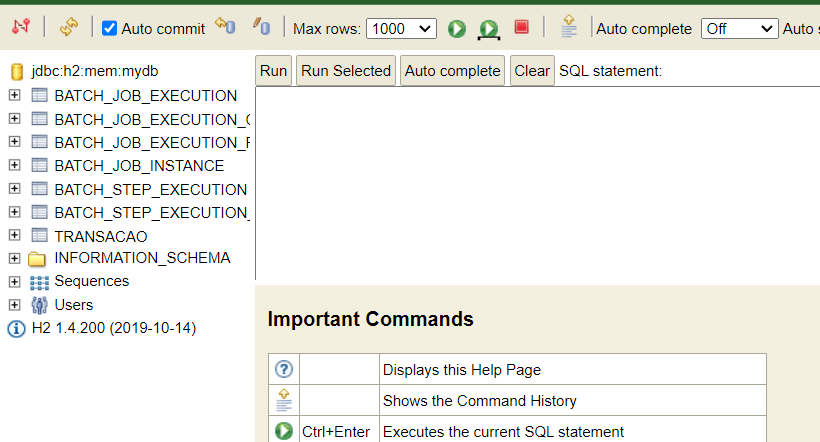Expand the TRANSACAO table node

pos(14,236)
